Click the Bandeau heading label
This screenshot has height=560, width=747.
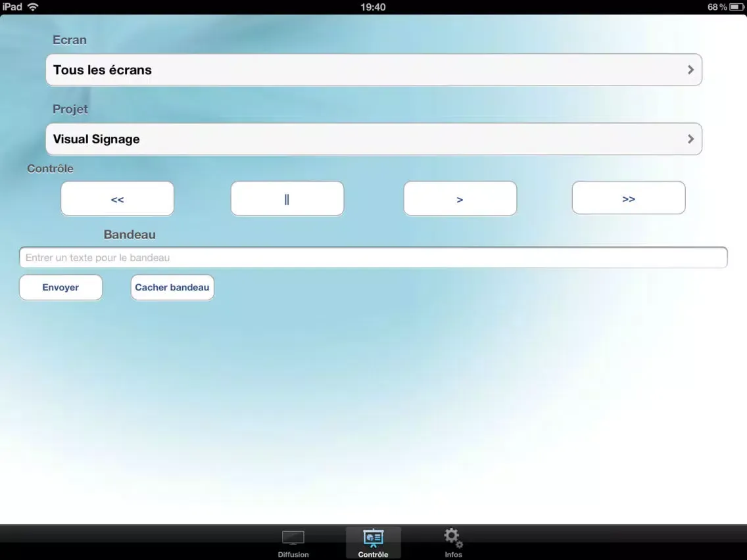pos(130,234)
